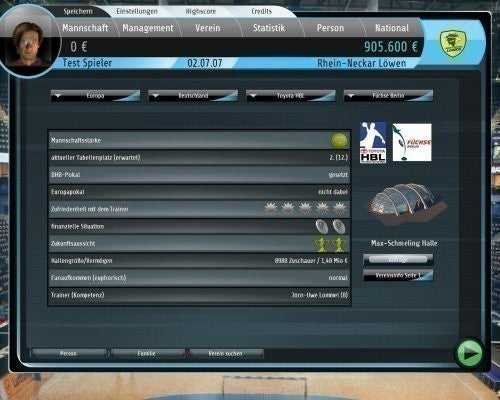Screen dimensions: 500x400
Task: Click the Zukunftsaussicht label
Action: 73,244
